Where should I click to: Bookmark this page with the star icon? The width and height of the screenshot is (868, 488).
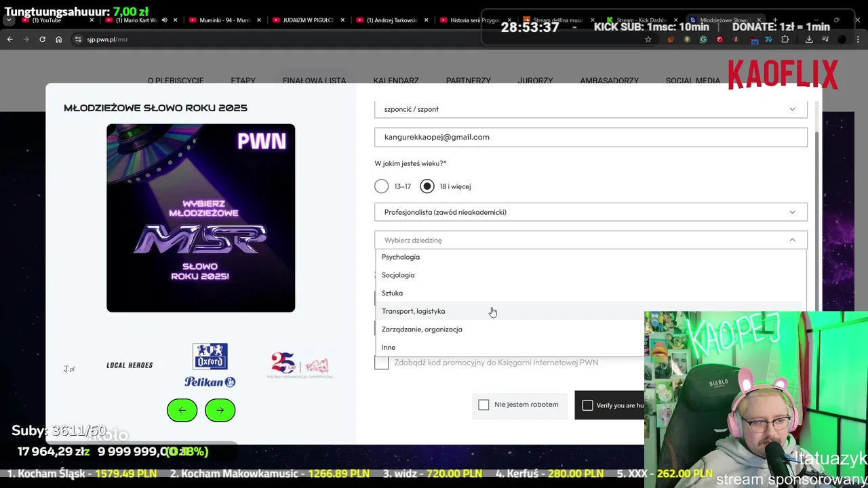648,39
